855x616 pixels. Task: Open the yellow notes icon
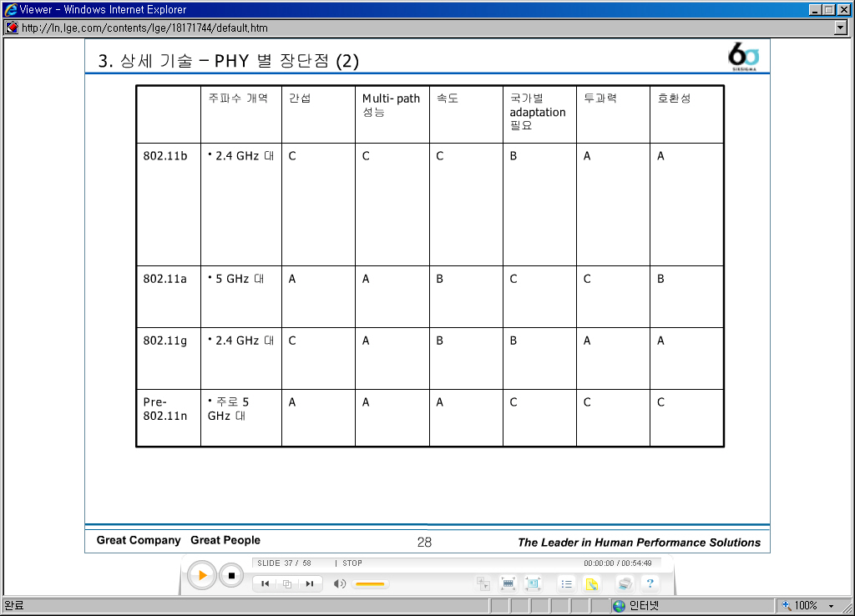[591, 584]
